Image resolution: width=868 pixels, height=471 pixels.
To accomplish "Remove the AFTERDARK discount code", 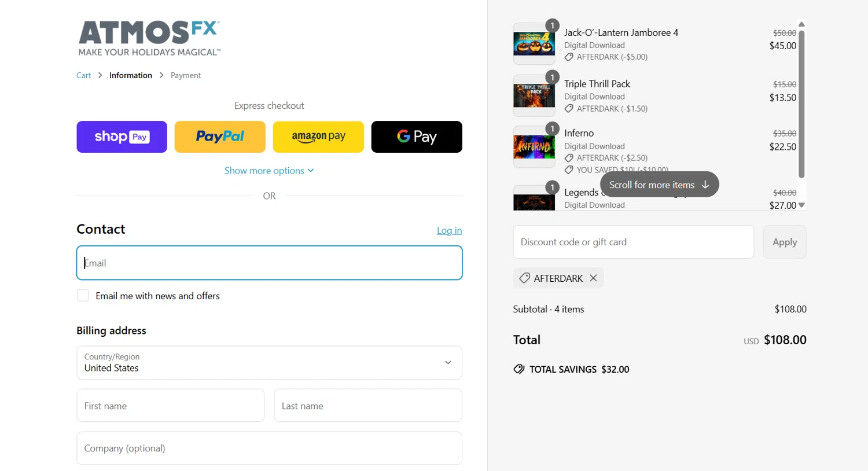I will click(593, 278).
